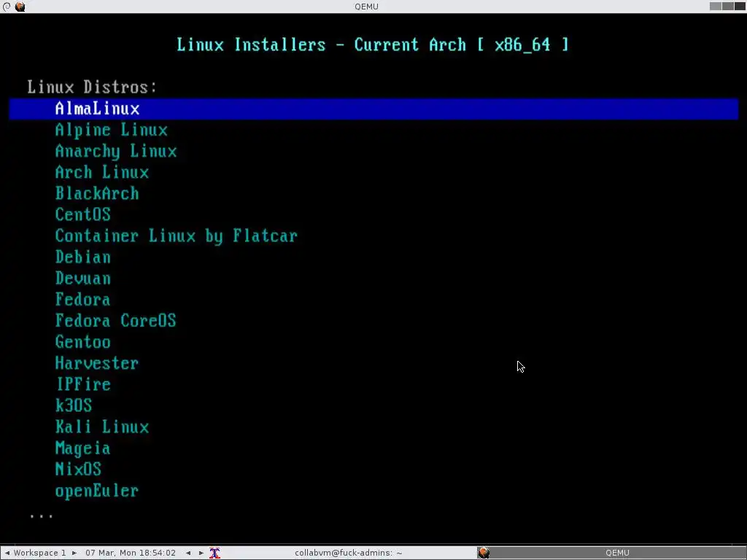Focus the QEMU task in the taskbar
Screen dimensions: 747x560
[x=611, y=553]
